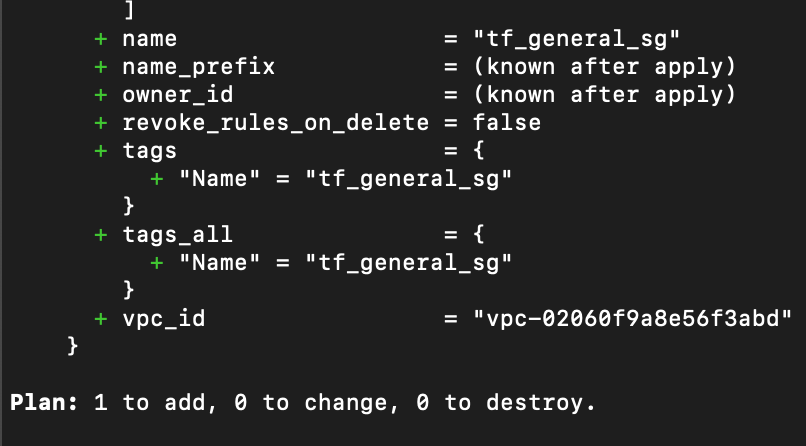Click the tf_general_sg name value

577,39
